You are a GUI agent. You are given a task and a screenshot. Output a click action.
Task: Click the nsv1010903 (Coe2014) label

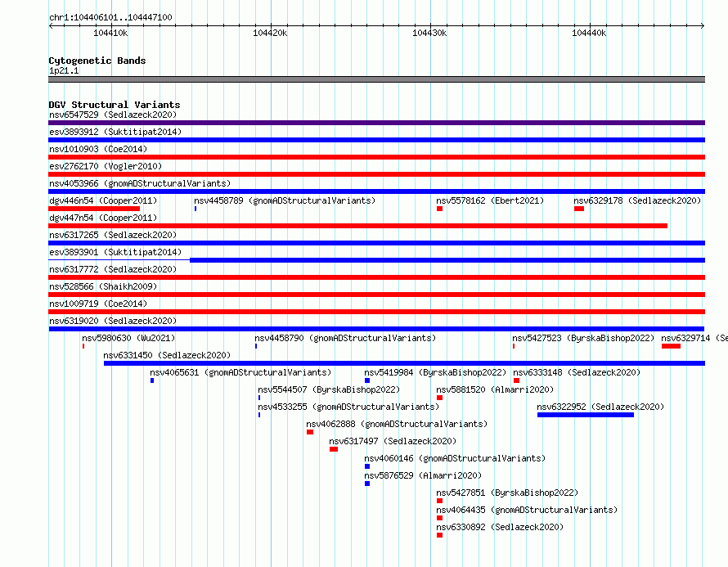[x=98, y=149]
